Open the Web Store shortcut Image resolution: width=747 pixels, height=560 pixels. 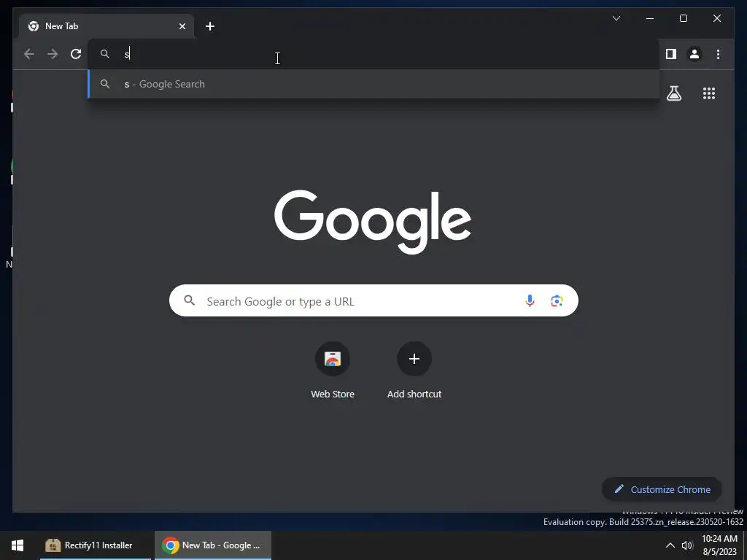[333, 370]
